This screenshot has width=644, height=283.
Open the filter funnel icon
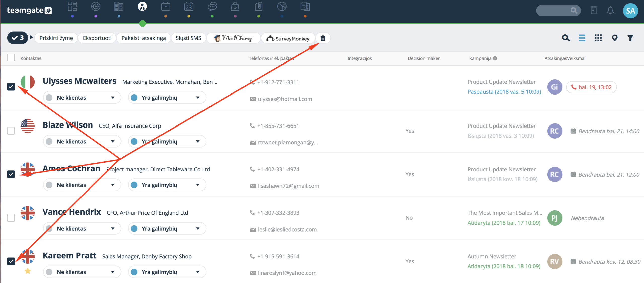click(630, 38)
